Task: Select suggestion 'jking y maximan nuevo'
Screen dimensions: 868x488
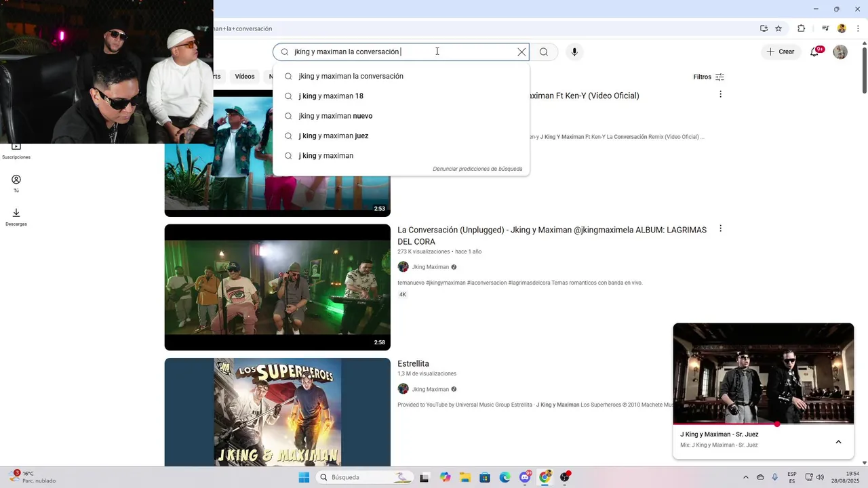Action: click(401, 116)
